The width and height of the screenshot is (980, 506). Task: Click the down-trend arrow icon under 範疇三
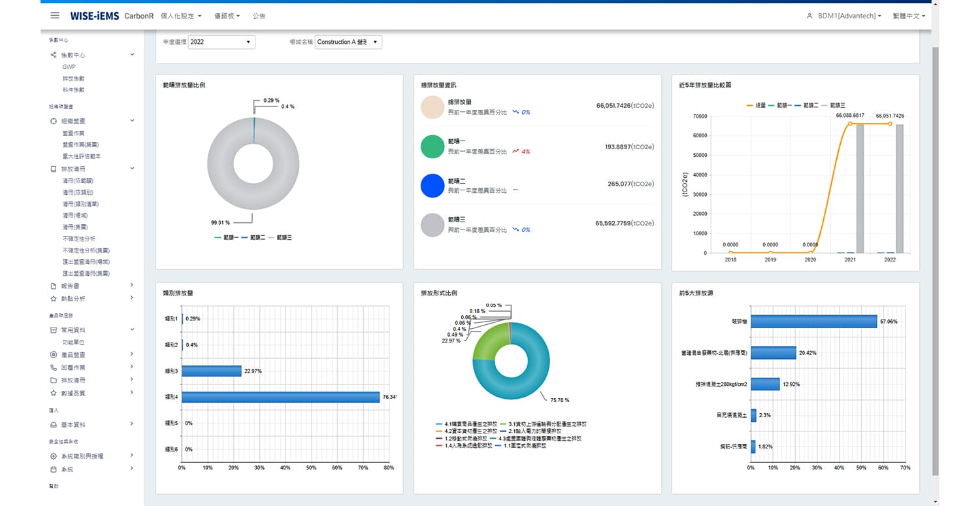(515, 230)
